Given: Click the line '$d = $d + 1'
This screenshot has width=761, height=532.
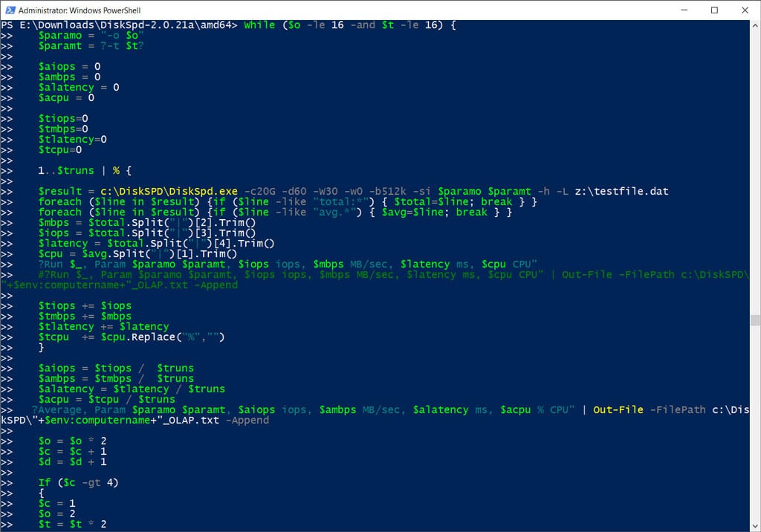Looking at the screenshot, I should pyautogui.click(x=72, y=462).
